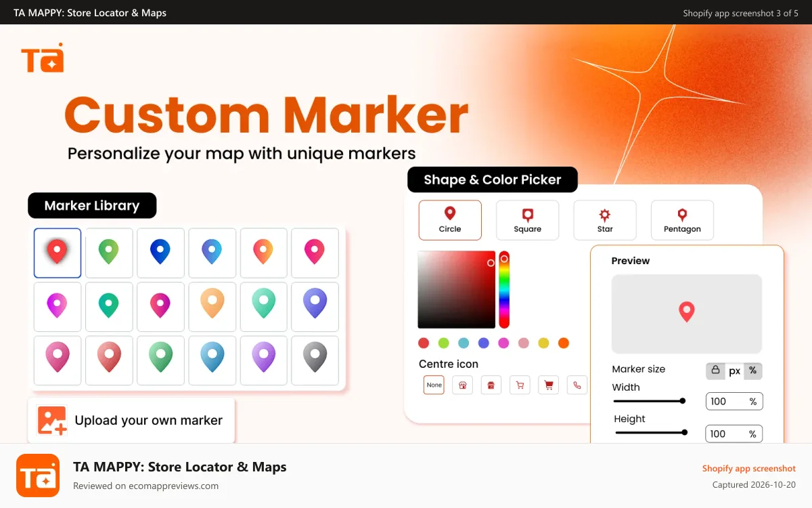Click the TA logo at top left
Screen dimensions: 812x508
tap(43, 58)
